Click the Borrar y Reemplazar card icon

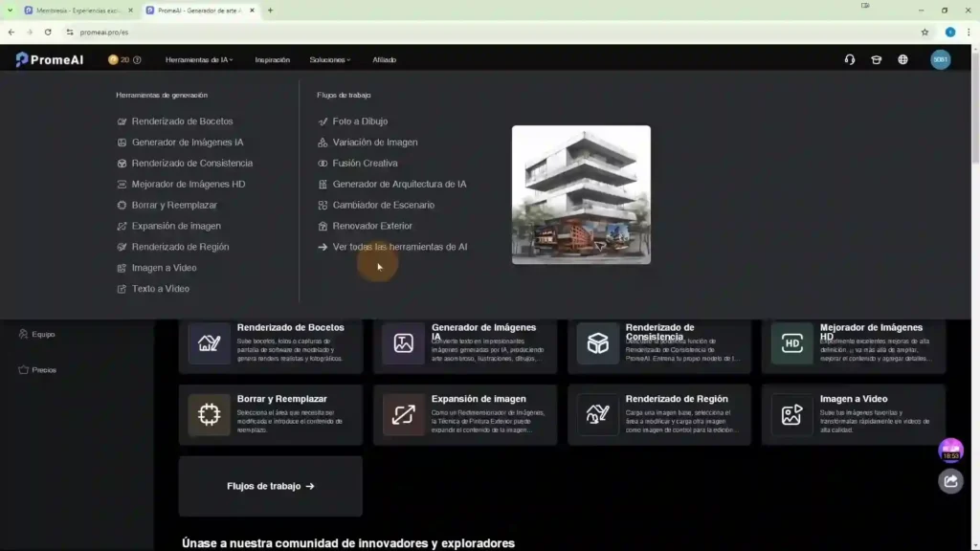209,415
